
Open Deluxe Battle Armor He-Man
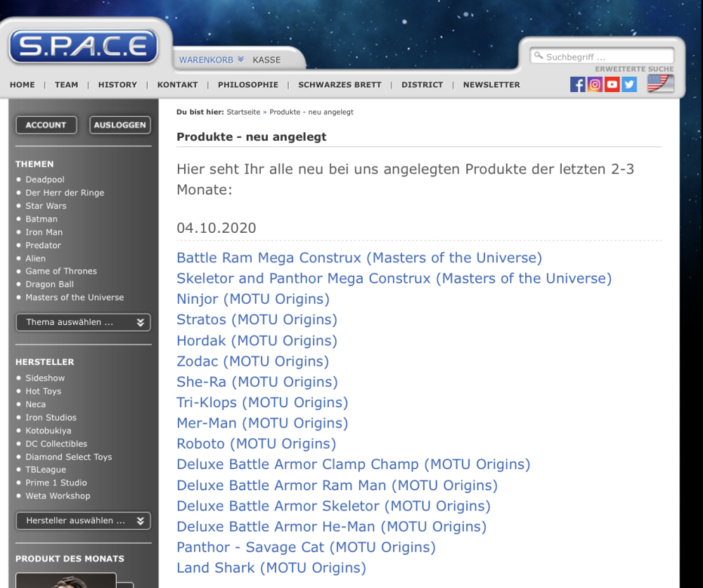[x=332, y=527]
